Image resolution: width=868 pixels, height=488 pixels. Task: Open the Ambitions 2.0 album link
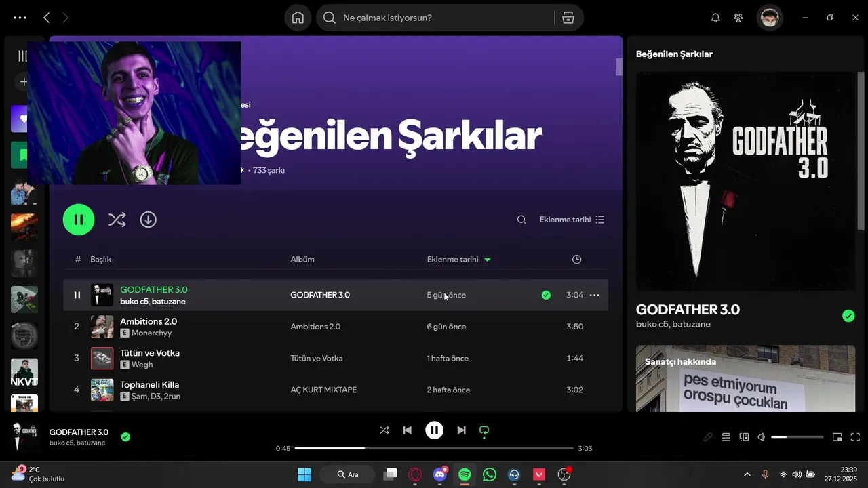click(x=315, y=327)
